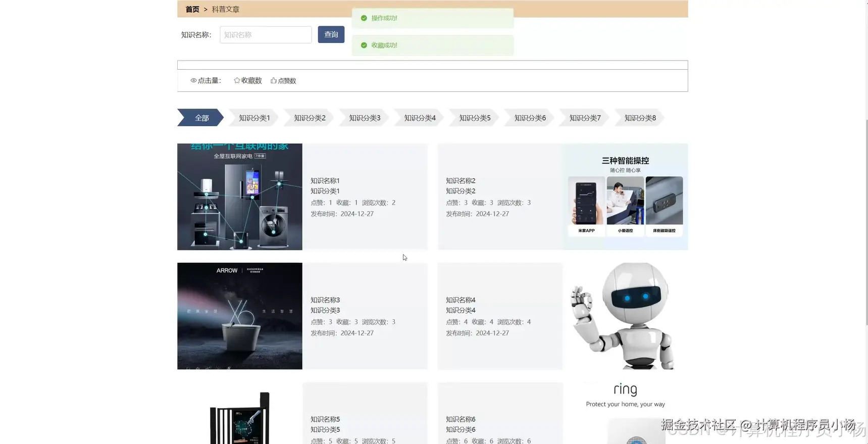Select the 全部 category tab

201,118
